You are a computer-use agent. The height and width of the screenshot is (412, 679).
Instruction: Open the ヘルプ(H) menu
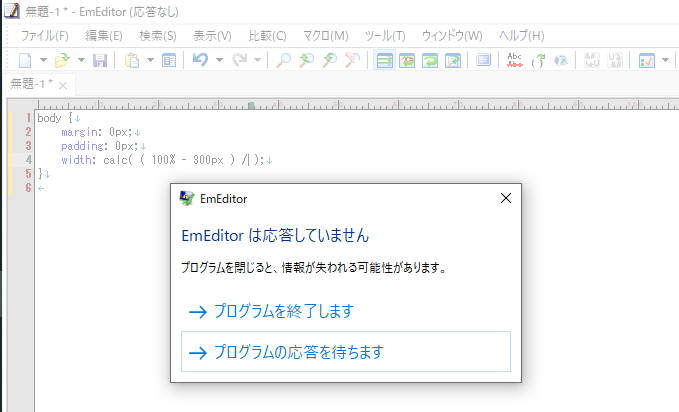point(522,36)
